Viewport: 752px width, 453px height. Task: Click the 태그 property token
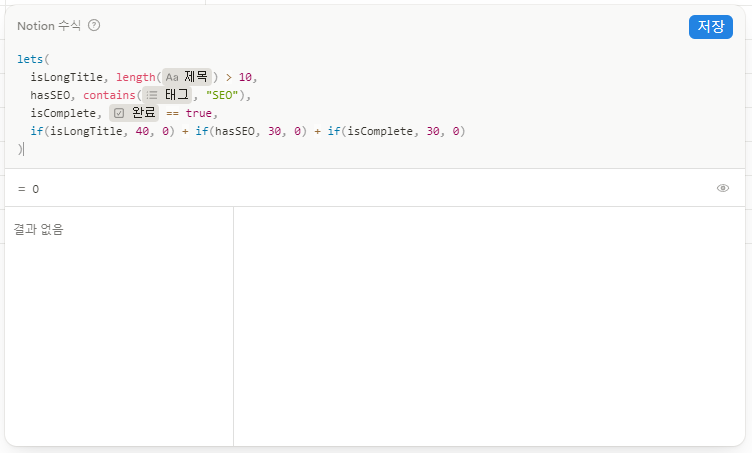[x=168, y=95]
